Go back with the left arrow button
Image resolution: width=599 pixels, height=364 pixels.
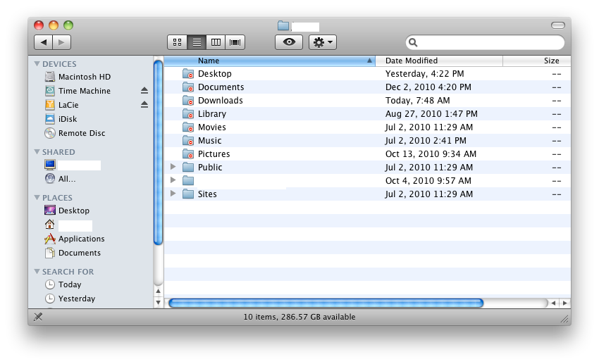tap(43, 42)
